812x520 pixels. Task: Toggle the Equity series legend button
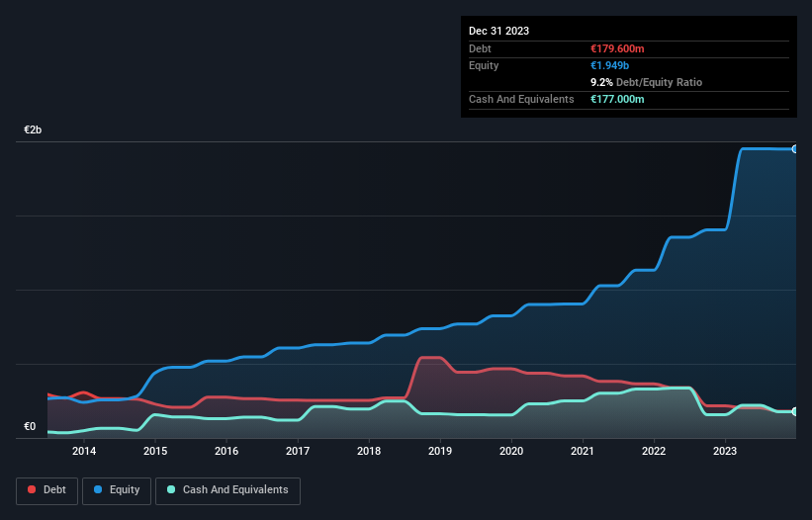coord(117,490)
